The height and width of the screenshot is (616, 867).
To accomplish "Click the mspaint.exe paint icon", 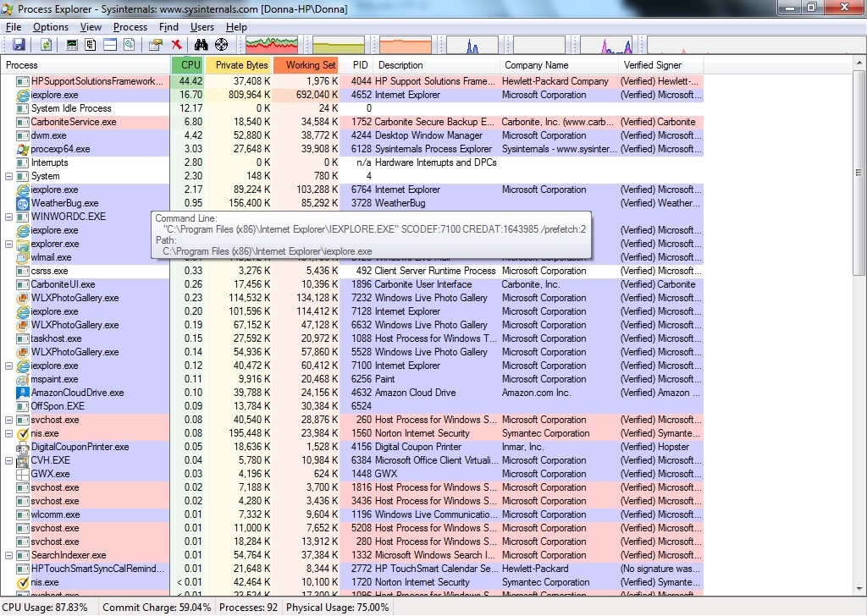I will click(x=23, y=380).
